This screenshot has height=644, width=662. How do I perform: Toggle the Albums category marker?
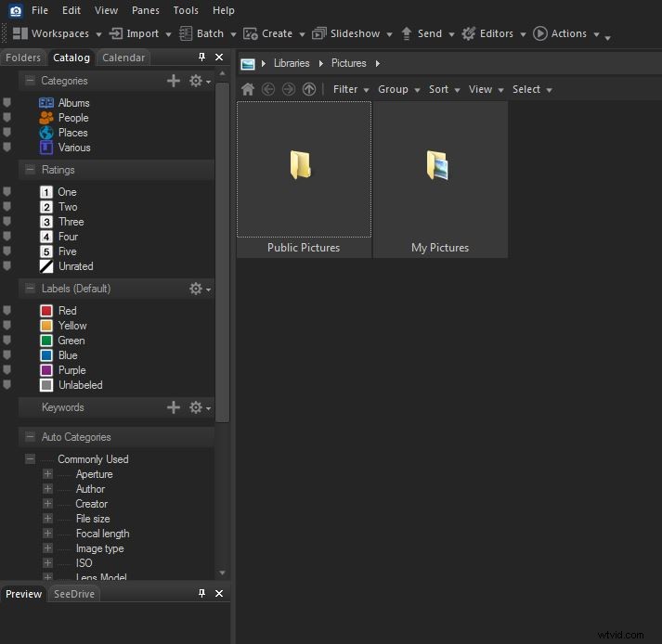pyautogui.click(x=6, y=103)
